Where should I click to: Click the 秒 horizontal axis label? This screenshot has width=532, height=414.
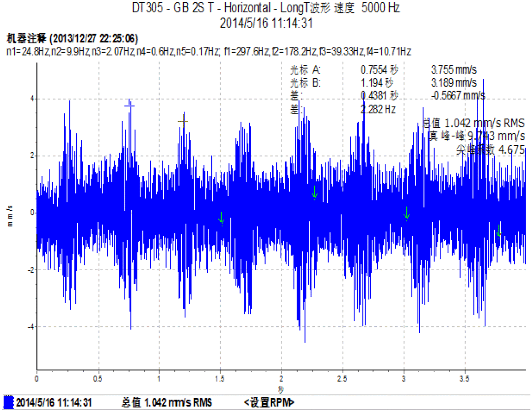[x=281, y=389]
